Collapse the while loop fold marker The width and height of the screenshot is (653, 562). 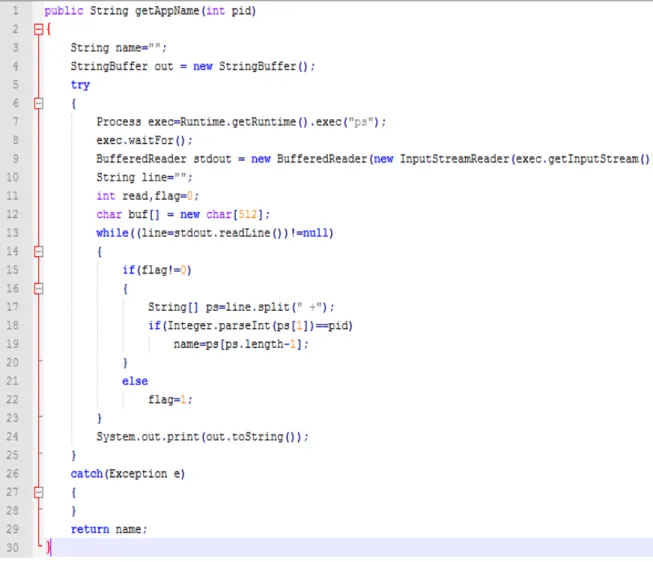point(38,251)
